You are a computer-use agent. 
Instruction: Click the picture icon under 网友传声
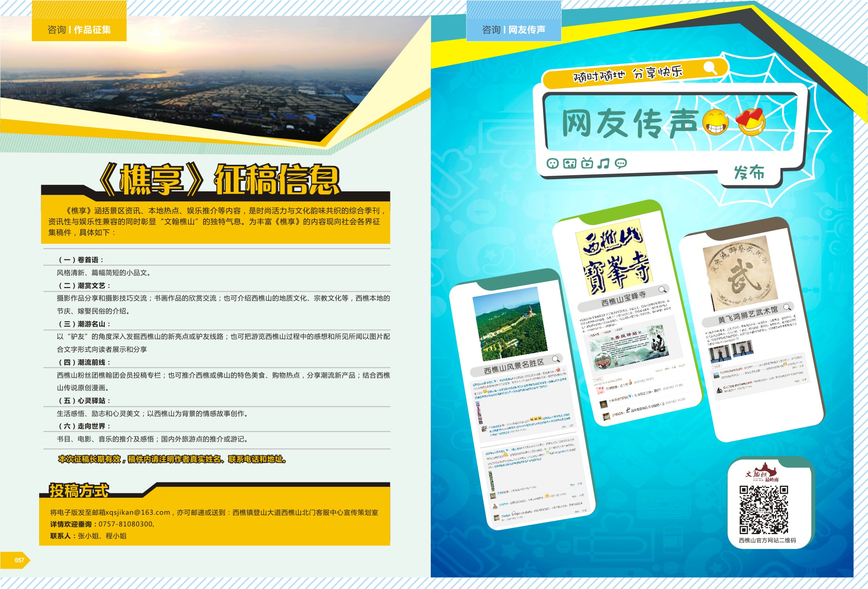click(x=569, y=163)
